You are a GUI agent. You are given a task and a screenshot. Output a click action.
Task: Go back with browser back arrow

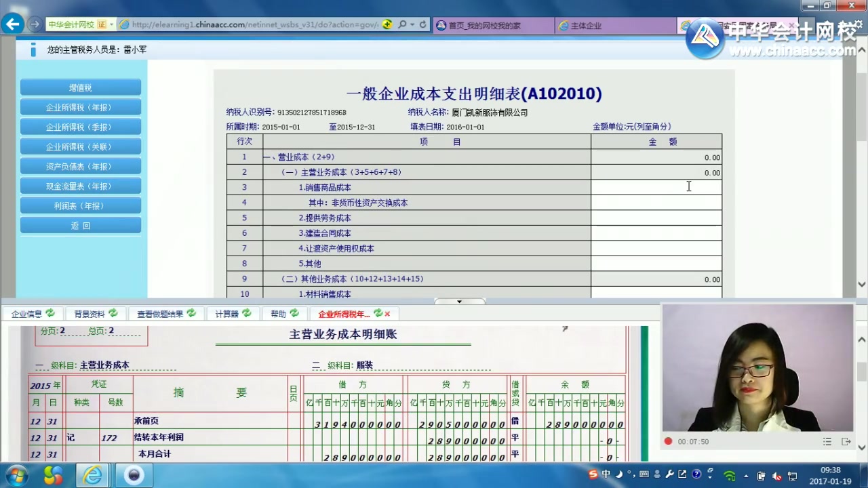tap(12, 24)
